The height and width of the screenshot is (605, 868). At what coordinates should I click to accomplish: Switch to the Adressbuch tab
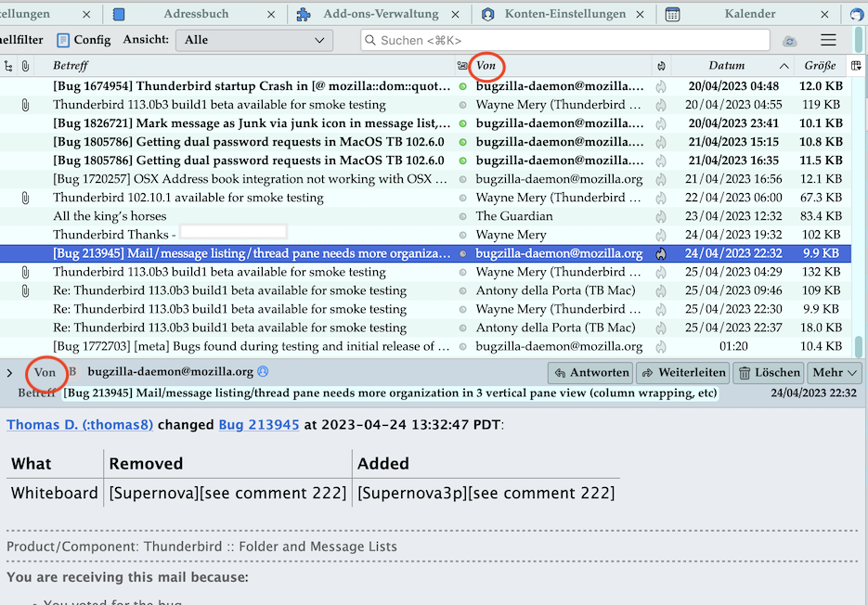pos(195,14)
